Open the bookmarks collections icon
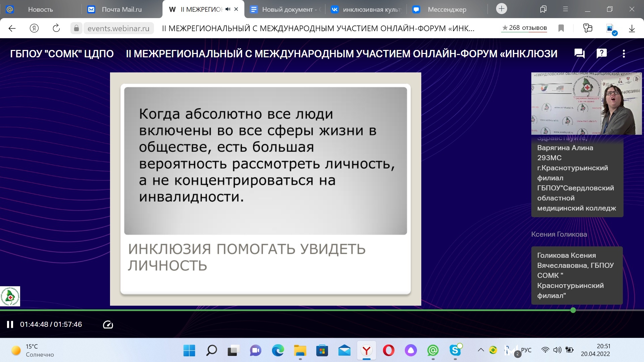Image resolution: width=644 pixels, height=362 pixels. [x=543, y=9]
